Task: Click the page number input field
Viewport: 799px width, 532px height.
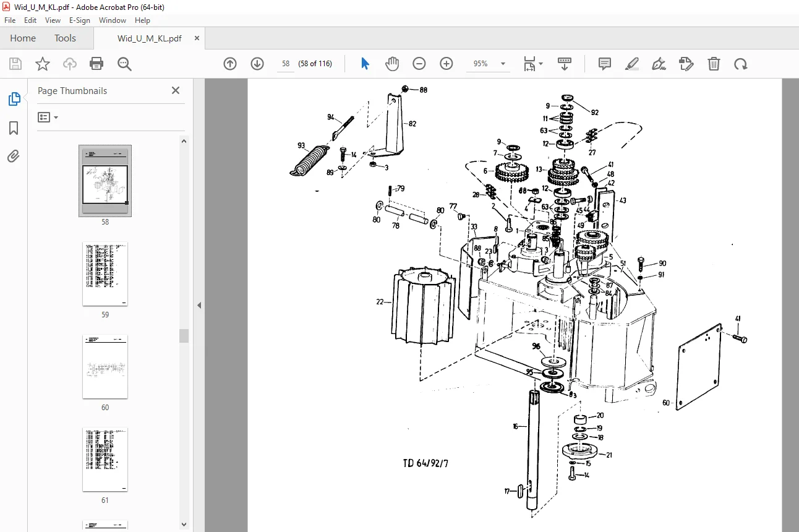Action: click(x=286, y=64)
